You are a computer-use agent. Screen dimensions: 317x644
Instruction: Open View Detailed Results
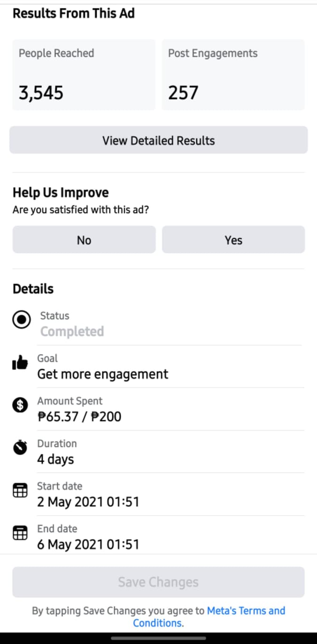[x=158, y=140]
